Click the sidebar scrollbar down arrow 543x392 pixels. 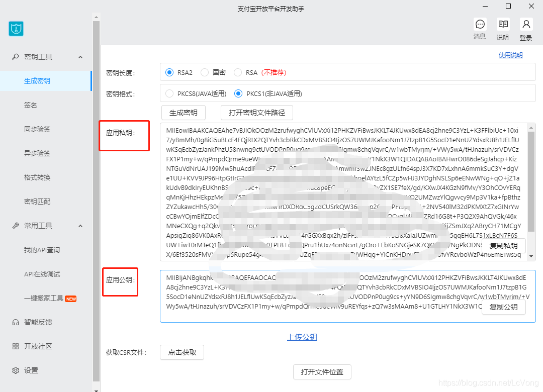(96, 390)
